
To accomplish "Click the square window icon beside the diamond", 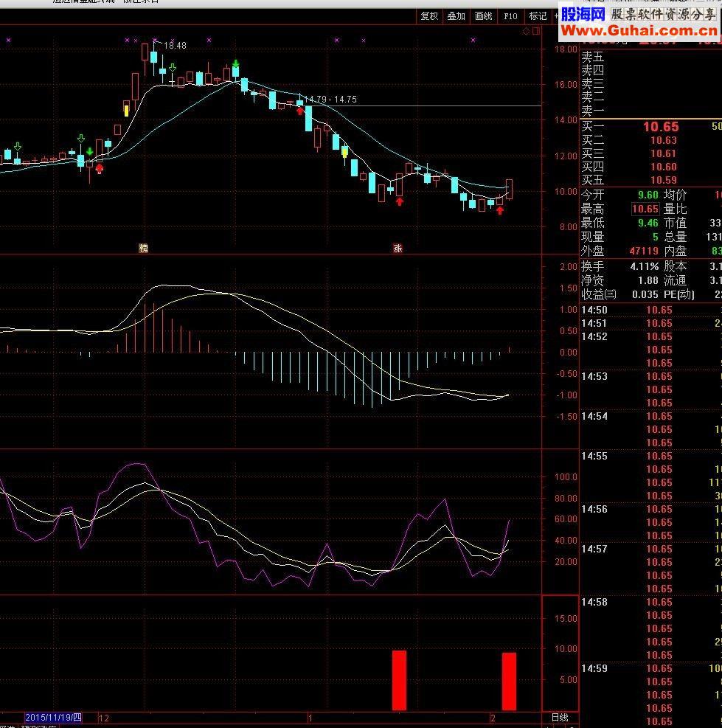I will coord(536,31).
